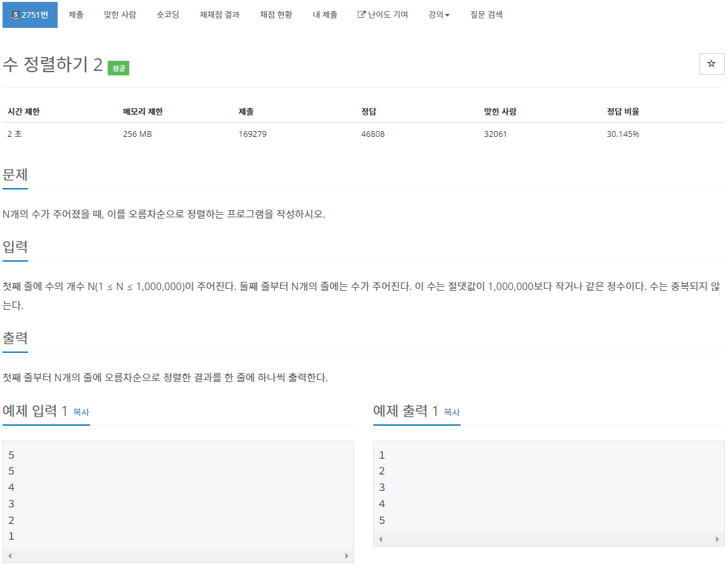This screenshot has width=728, height=565.
Task: Expand the 강의 dropdown menu
Action: [438, 15]
